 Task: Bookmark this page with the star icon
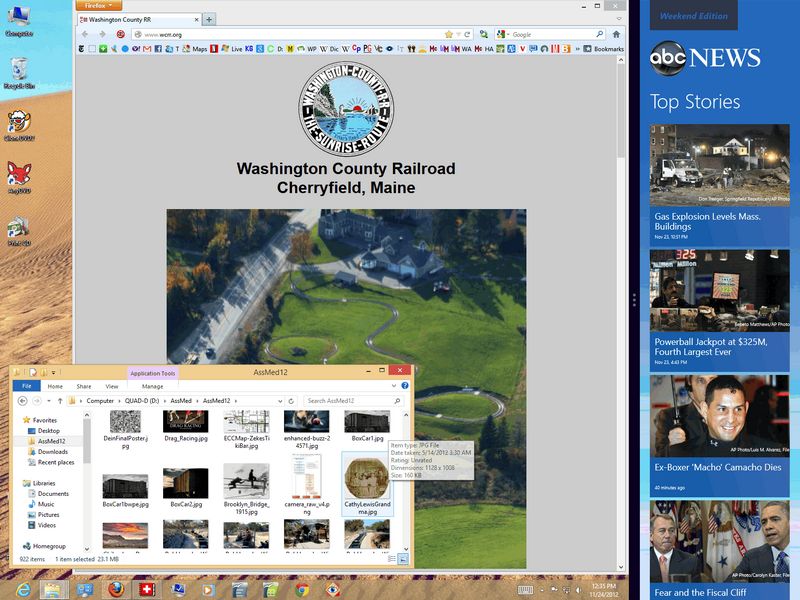(448, 34)
